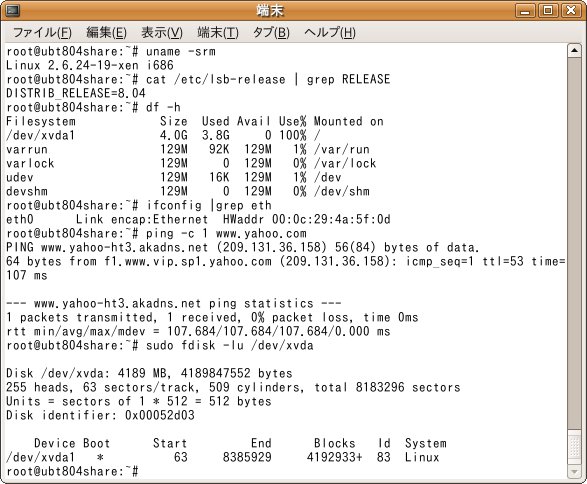Viewport: 587px width, 484px height.
Task: Click 'icmp_seq=1' in the ping reply
Action: click(x=440, y=261)
